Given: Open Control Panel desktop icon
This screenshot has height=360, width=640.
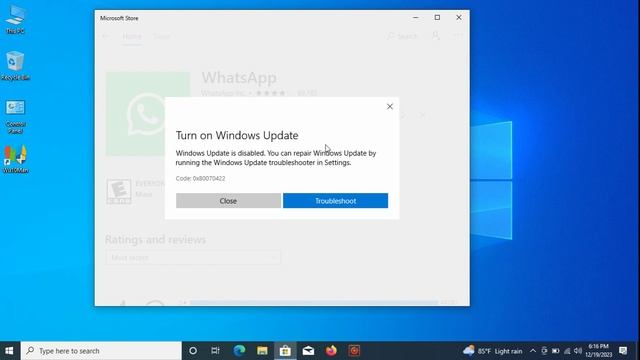Looking at the screenshot, I should pyautogui.click(x=16, y=117).
